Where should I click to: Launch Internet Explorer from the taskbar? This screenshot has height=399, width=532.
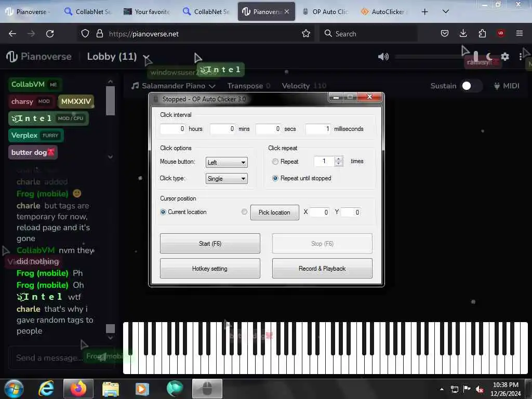(x=46, y=389)
